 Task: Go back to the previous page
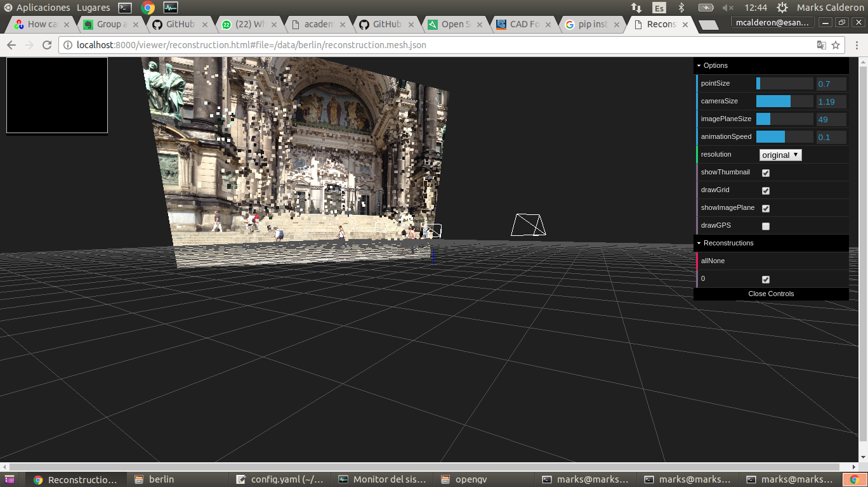(x=11, y=45)
